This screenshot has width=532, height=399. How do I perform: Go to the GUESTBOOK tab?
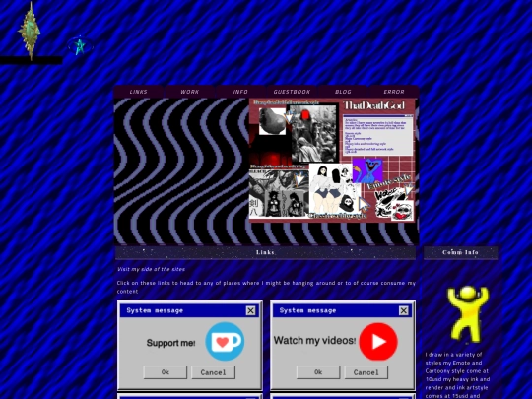point(292,92)
